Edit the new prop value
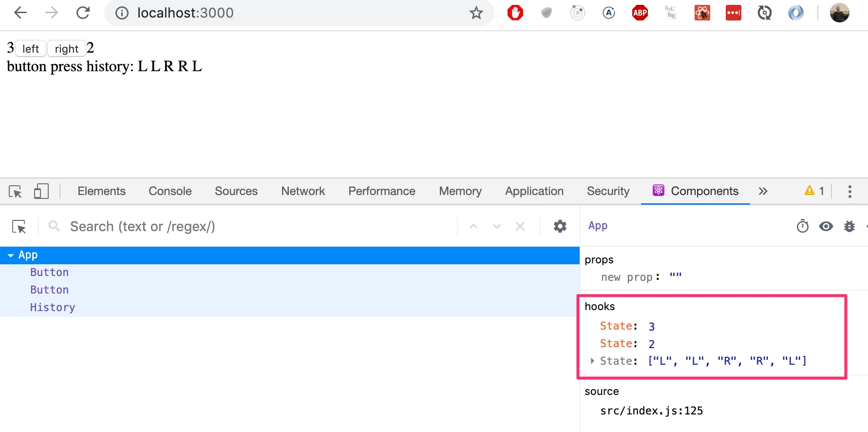Viewport: 868px width, 432px height. [x=676, y=276]
